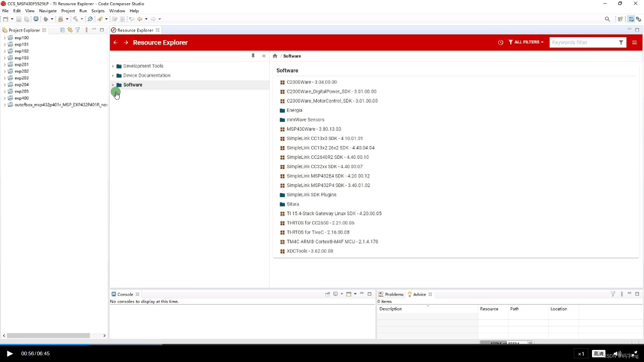Select project exp102

coord(21,51)
